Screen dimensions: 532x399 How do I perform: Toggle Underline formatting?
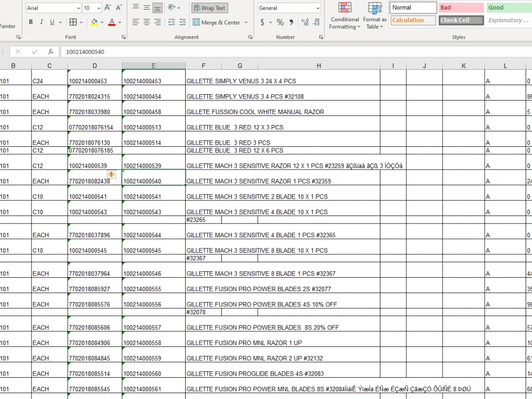(x=52, y=22)
